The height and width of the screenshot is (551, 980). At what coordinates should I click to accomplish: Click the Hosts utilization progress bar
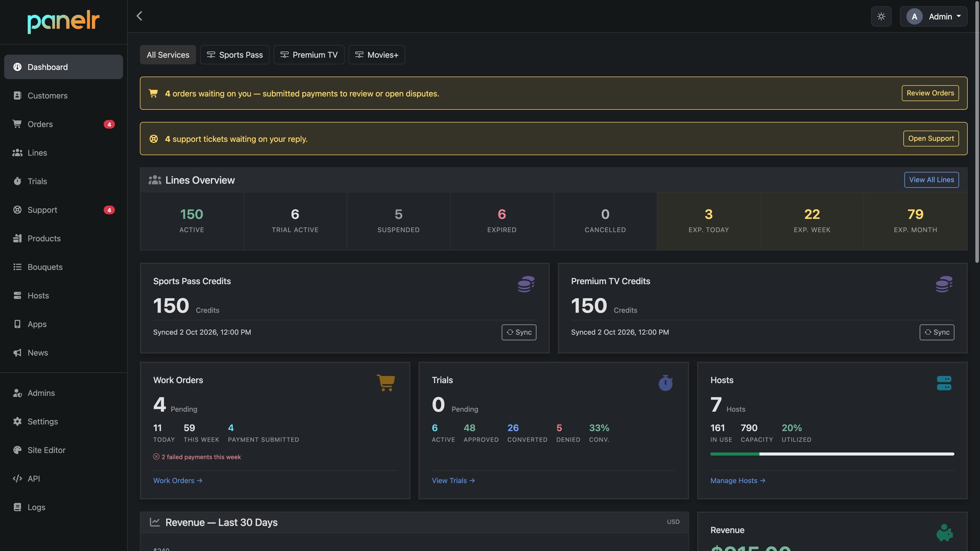coord(832,454)
